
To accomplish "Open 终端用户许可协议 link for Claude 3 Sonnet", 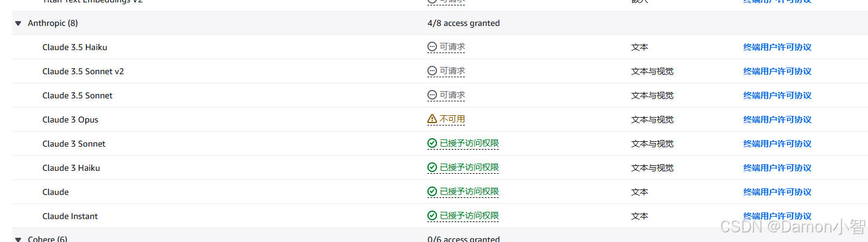I will click(x=777, y=144).
